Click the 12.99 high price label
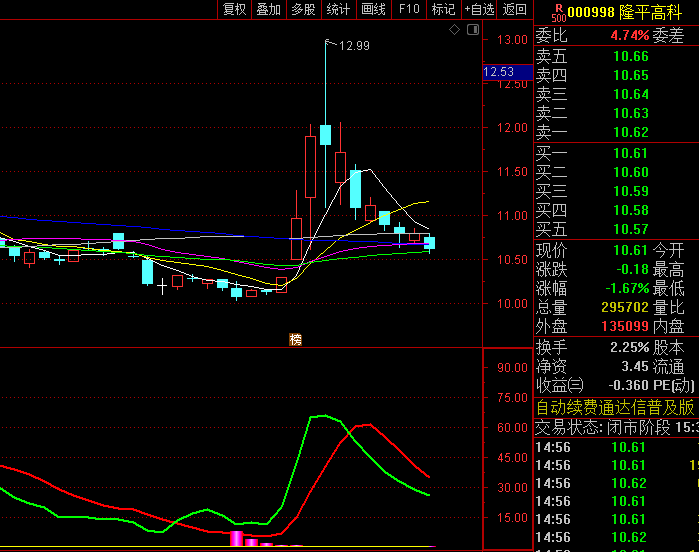The image size is (699, 552). pyautogui.click(x=354, y=46)
